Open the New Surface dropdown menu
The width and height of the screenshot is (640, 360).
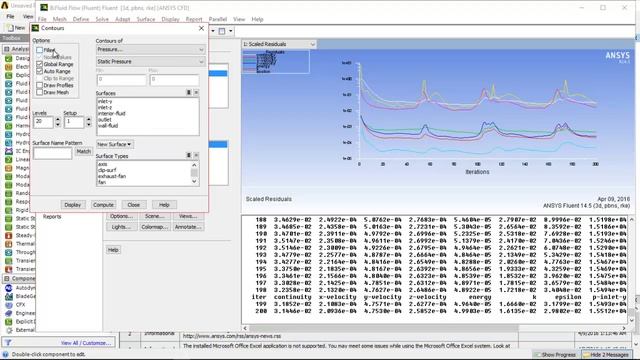pos(114,144)
